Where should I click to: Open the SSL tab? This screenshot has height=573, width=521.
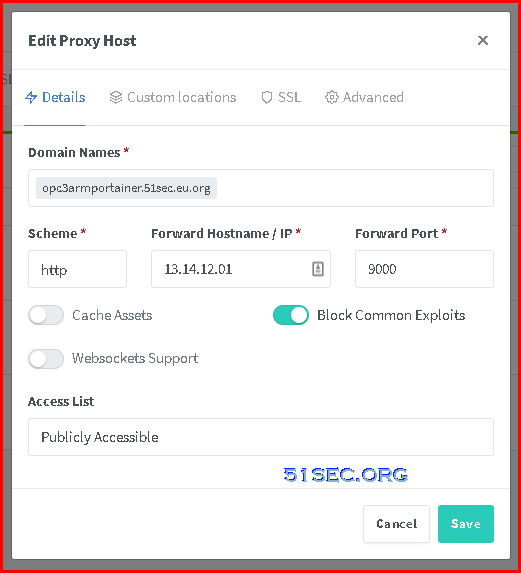(x=281, y=97)
